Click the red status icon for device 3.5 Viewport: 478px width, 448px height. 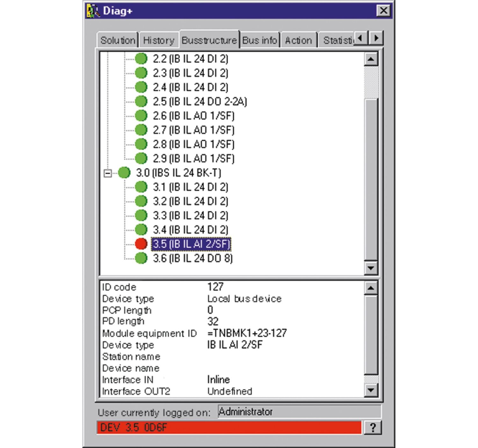point(141,244)
